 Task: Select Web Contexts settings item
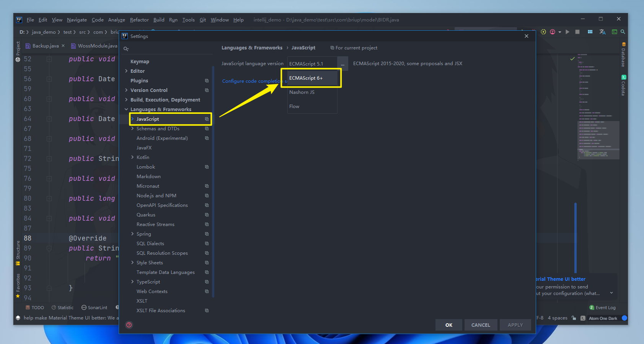point(152,292)
